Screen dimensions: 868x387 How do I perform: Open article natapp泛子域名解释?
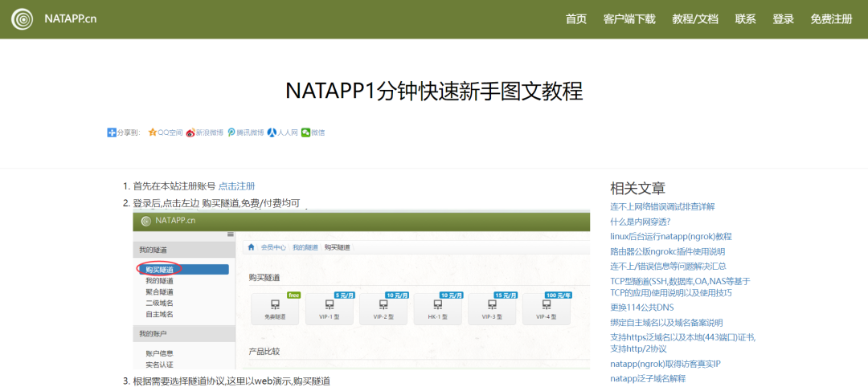648,379
